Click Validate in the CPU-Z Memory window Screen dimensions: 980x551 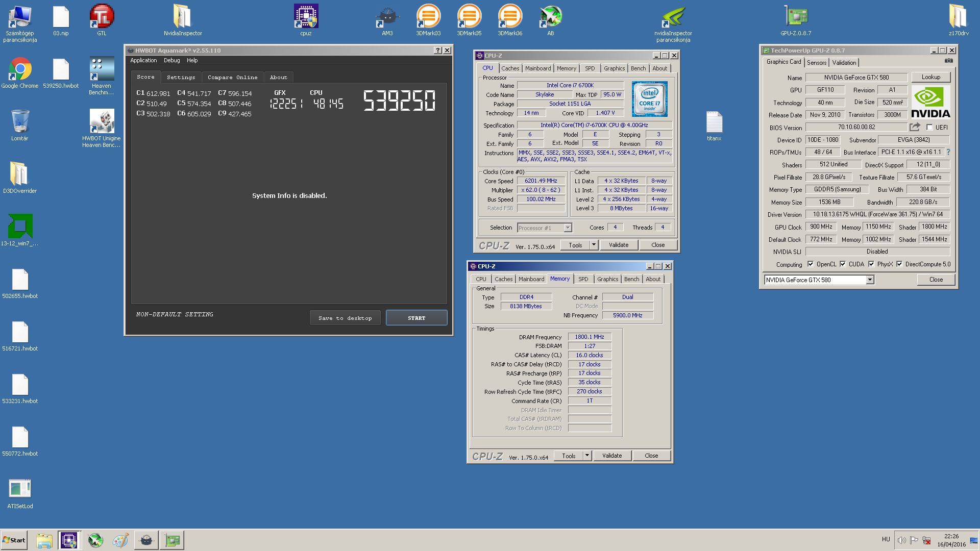pyautogui.click(x=612, y=456)
